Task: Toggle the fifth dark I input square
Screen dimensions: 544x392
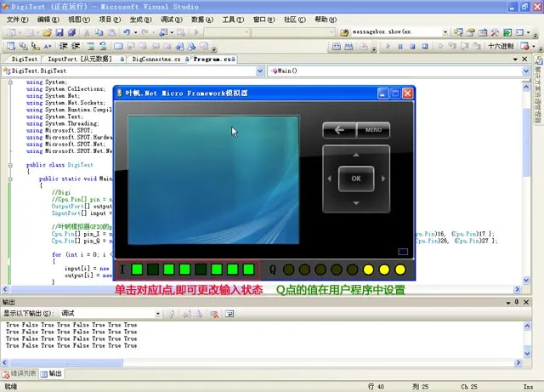Action: pyautogui.click(x=201, y=270)
